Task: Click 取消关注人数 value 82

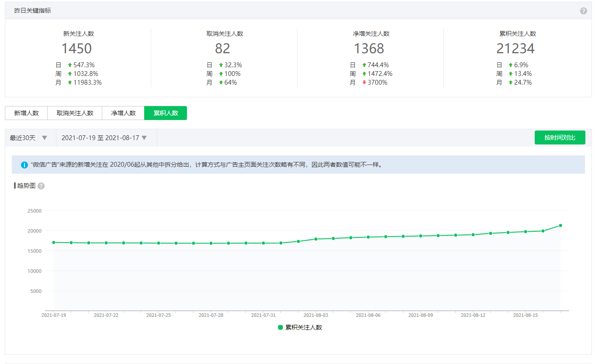Action: (x=223, y=48)
